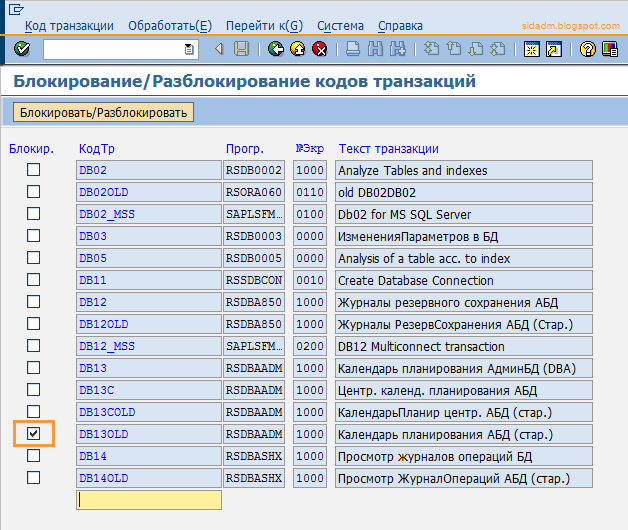Click the empty yellow transaction code field
The width and height of the screenshot is (628, 530).
(x=149, y=500)
